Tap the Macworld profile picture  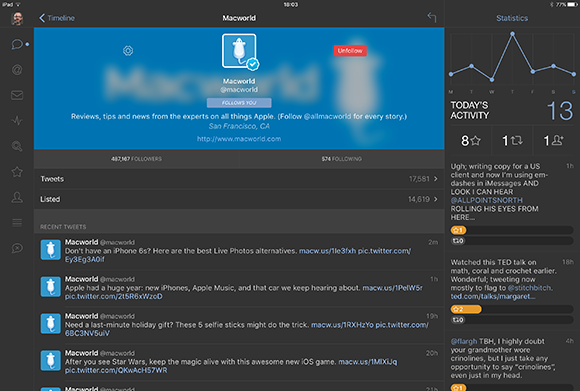tap(239, 51)
